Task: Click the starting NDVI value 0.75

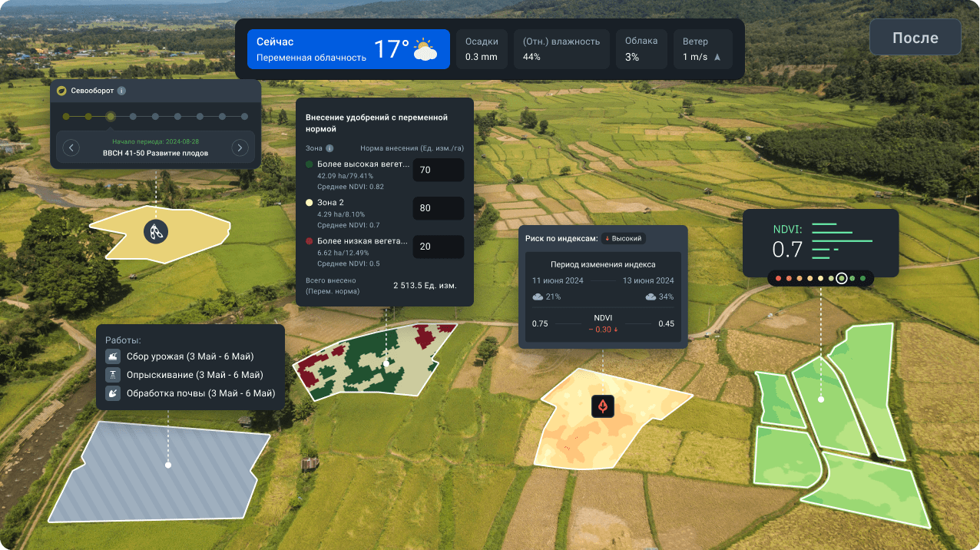Action: [540, 323]
